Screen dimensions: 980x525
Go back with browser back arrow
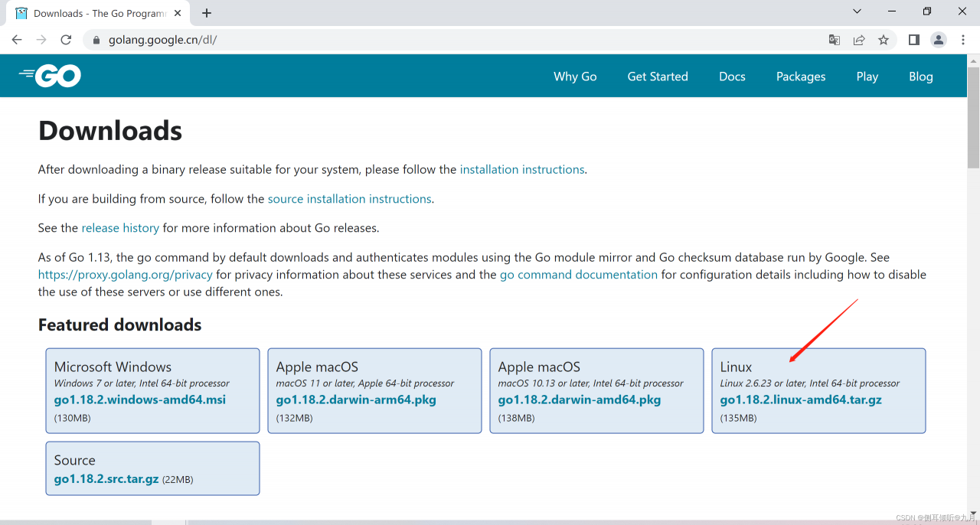pyautogui.click(x=17, y=40)
